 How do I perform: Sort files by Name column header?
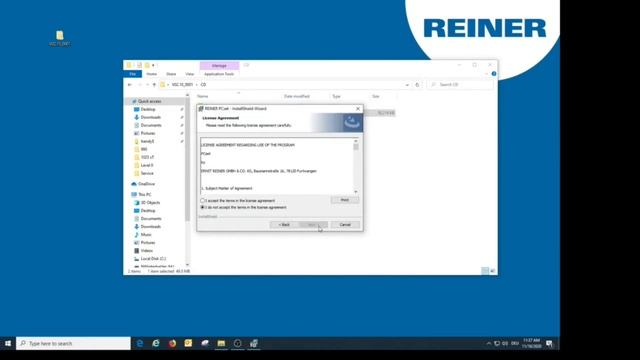click(x=203, y=96)
